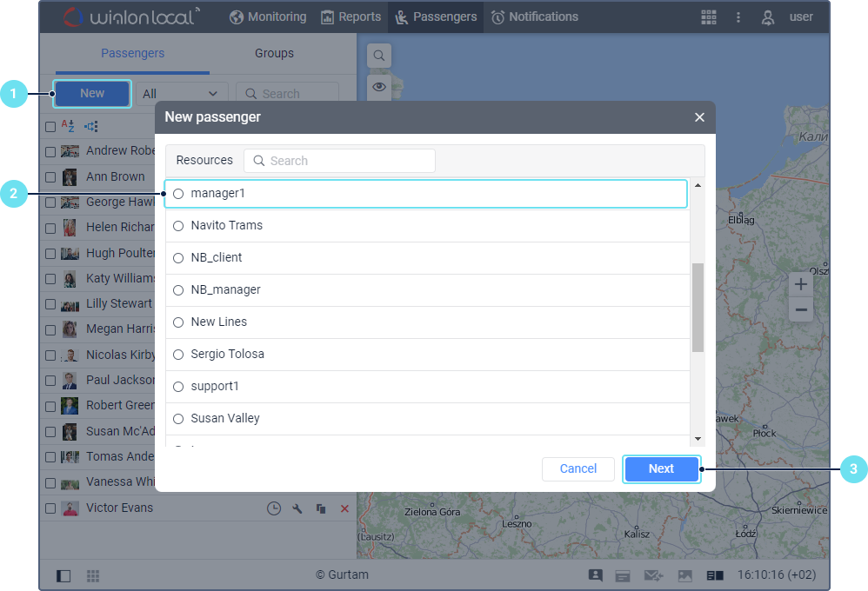Switch to the Groups tab

pos(274,53)
